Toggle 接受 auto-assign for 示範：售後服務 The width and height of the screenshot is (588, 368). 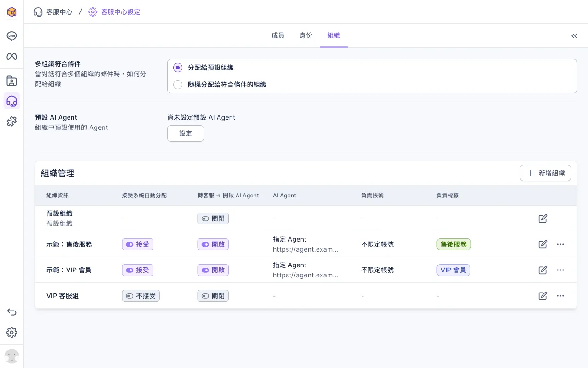point(138,244)
